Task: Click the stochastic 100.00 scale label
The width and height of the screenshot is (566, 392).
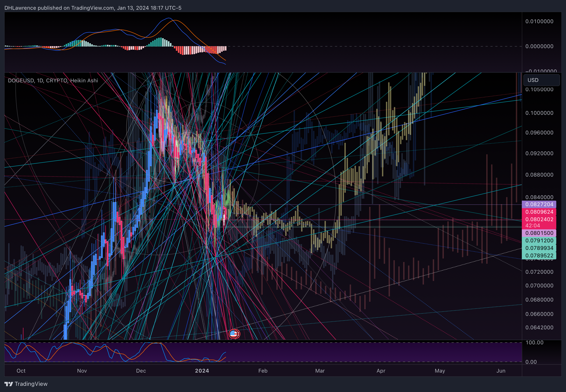Action: click(534, 343)
